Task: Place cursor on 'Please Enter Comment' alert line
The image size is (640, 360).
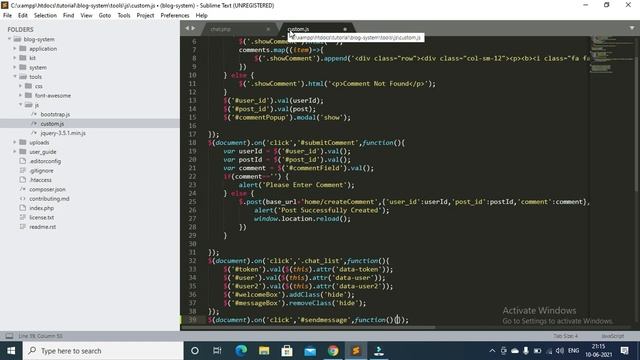Action: pos(296,185)
